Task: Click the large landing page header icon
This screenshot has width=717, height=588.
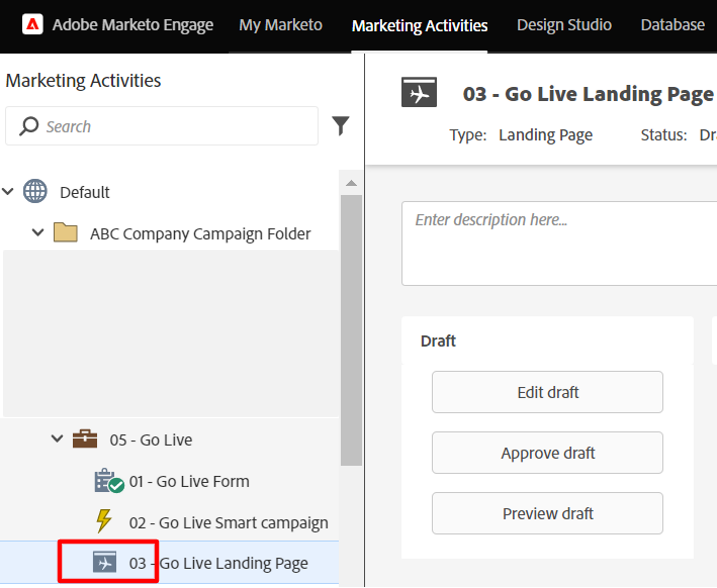Action: tap(419, 92)
